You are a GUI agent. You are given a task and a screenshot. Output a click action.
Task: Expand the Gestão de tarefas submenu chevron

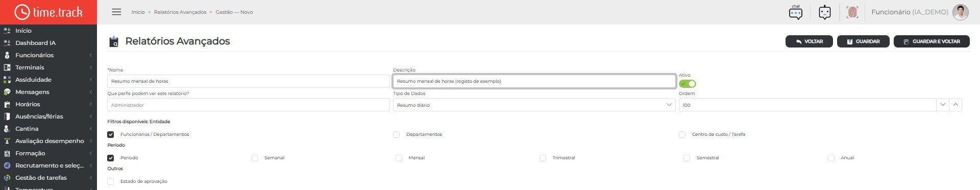pyautogui.click(x=90, y=178)
